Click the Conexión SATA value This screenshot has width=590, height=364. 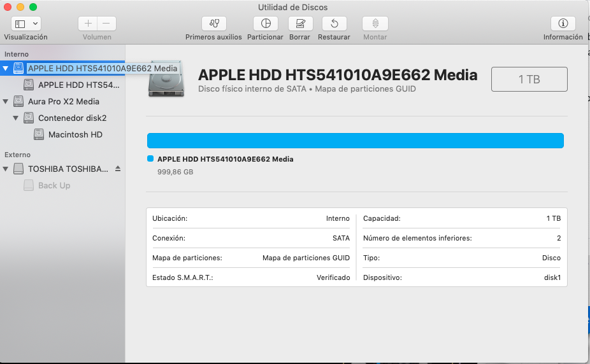point(341,238)
